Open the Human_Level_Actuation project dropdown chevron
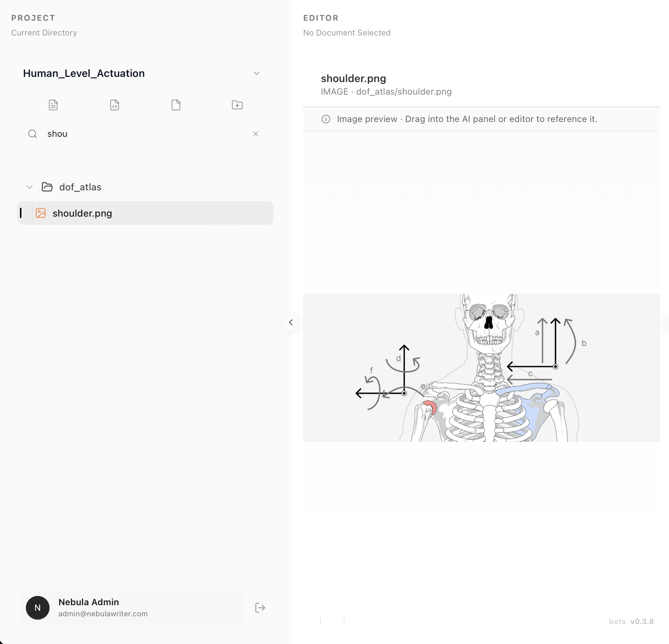 click(x=257, y=73)
